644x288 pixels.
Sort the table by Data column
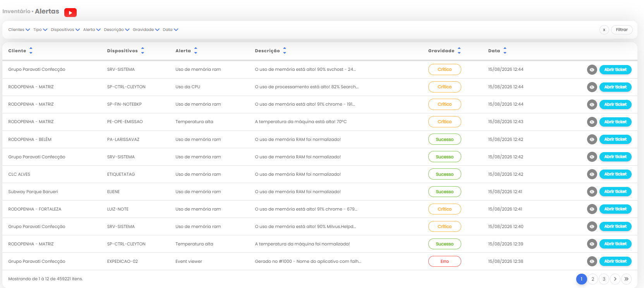tap(505, 51)
